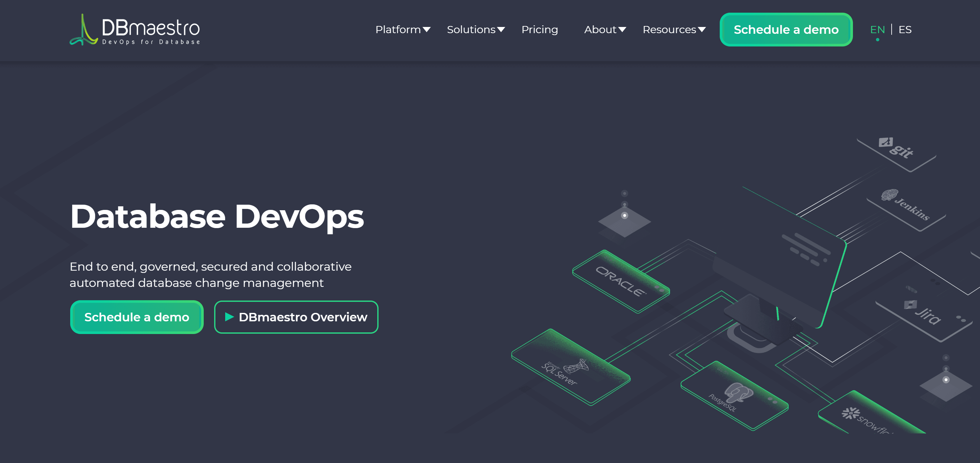980x463 pixels.
Task: Expand the Platform dropdown
Action: point(403,29)
